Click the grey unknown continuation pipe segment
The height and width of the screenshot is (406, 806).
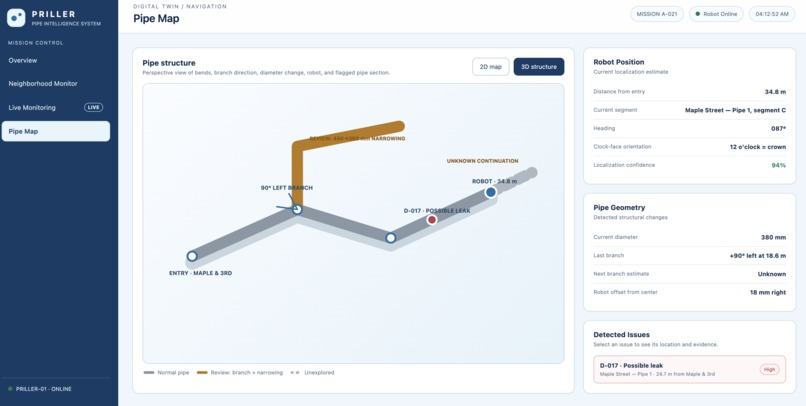pyautogui.click(x=517, y=179)
